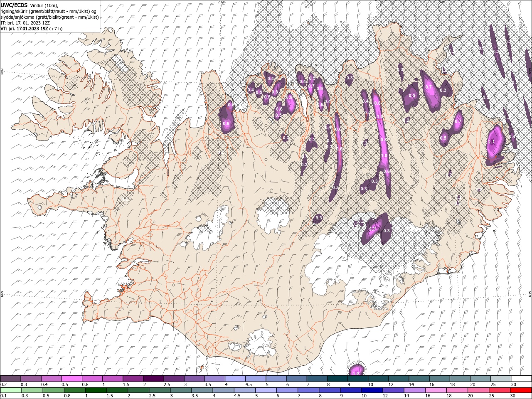The width and height of the screenshot is (532, 399).
Task: Select the crimson 25 rain legend swatch
Action: (x=499, y=390)
